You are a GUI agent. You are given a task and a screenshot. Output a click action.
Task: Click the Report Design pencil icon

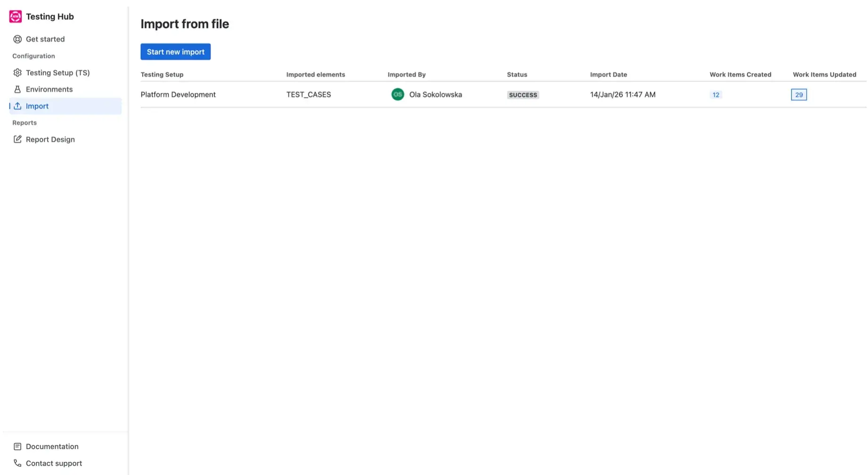point(17,139)
